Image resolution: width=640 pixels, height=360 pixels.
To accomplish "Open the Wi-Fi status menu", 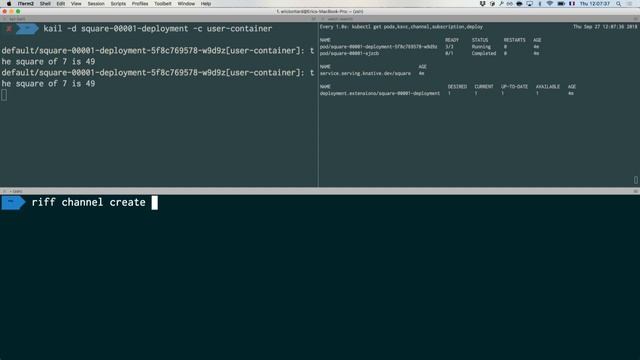I will click(x=550, y=4).
